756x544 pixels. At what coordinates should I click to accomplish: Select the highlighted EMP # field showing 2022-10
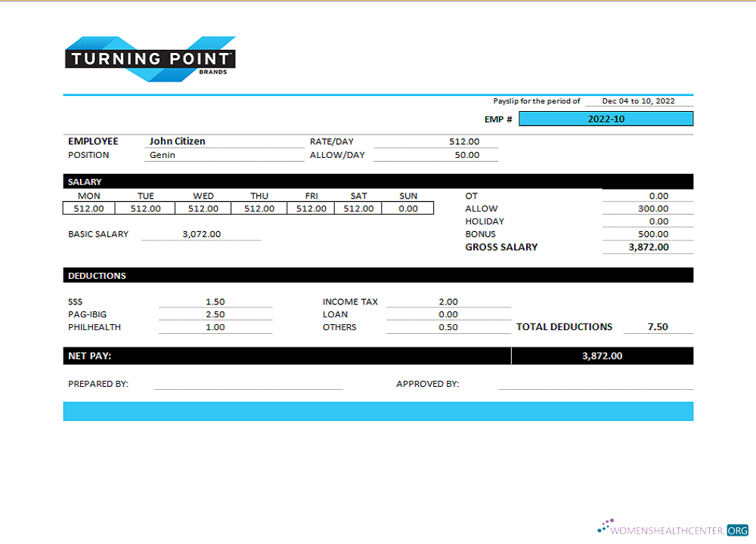(606, 119)
